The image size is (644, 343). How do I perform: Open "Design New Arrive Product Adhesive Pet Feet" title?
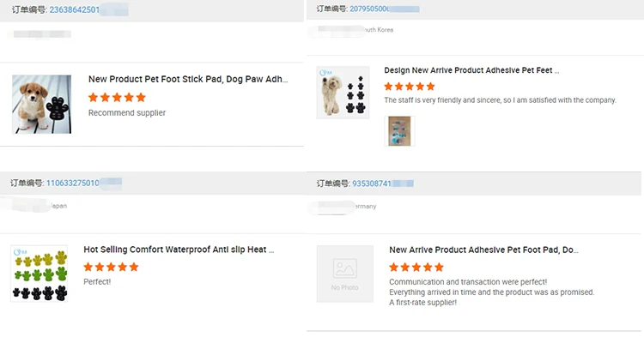coord(471,69)
